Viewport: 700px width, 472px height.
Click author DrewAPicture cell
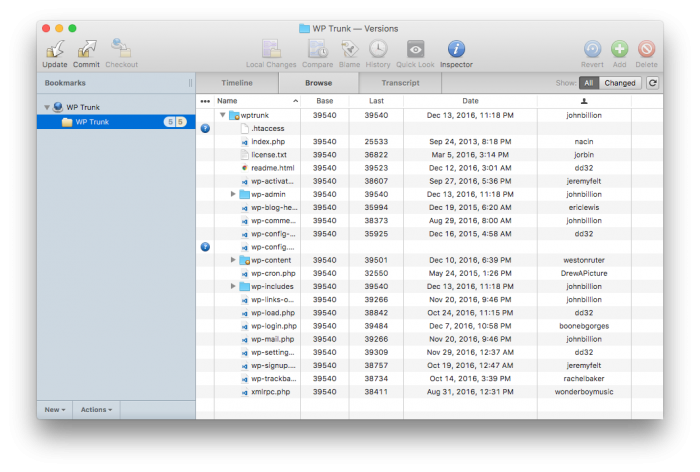(584, 273)
